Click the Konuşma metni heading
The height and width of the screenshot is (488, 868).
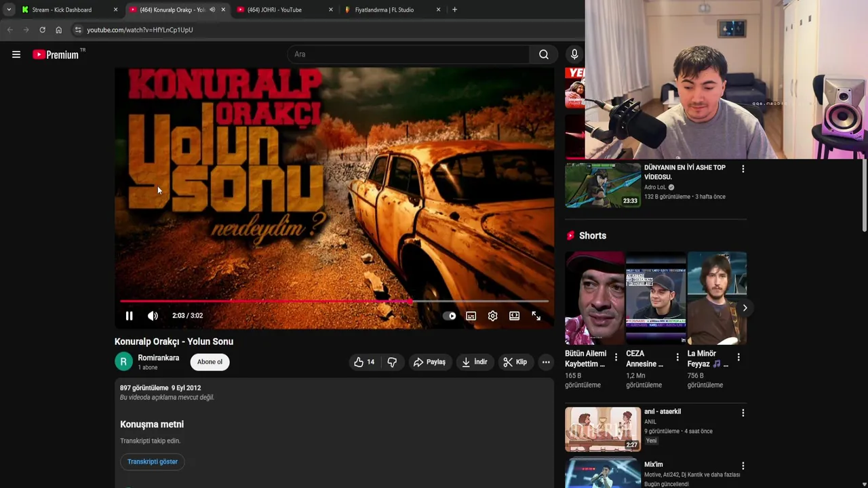[152, 424]
